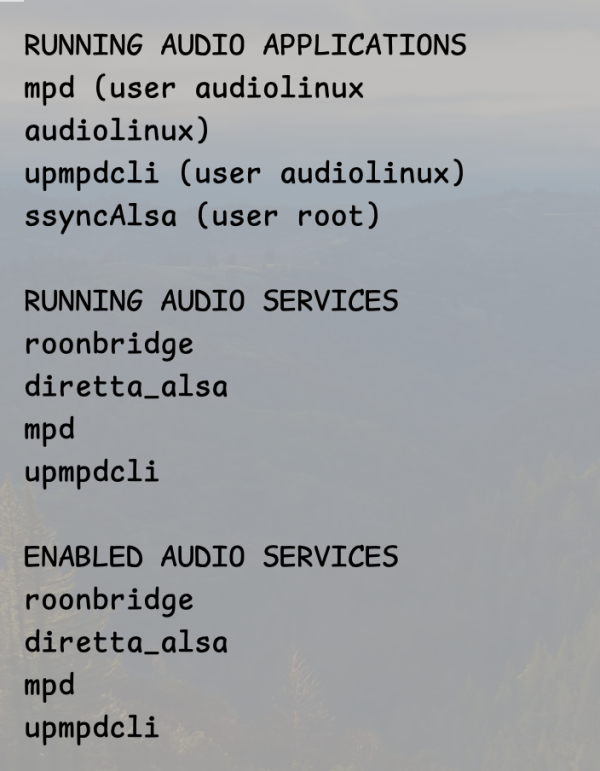Select upmpdcli under Enabled Audio Services

pyautogui.click(x=91, y=728)
